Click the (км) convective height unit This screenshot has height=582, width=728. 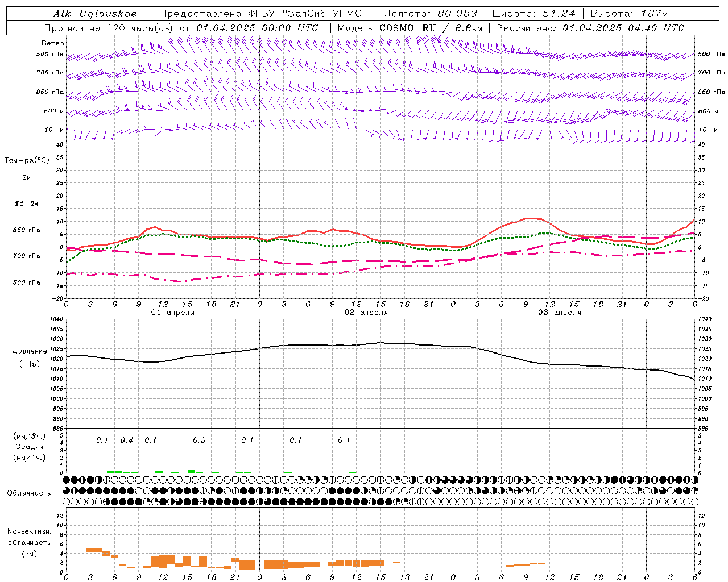click(x=30, y=554)
